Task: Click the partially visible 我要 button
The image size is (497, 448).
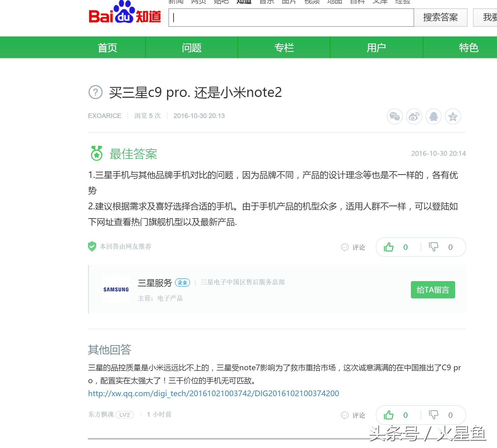Action: (485, 18)
